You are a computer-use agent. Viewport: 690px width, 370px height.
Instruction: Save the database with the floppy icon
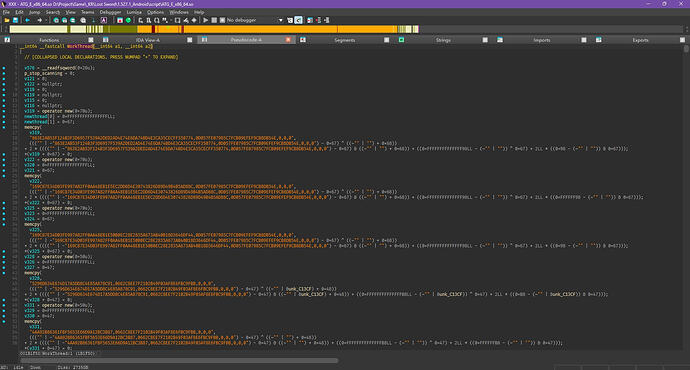click(x=15, y=20)
